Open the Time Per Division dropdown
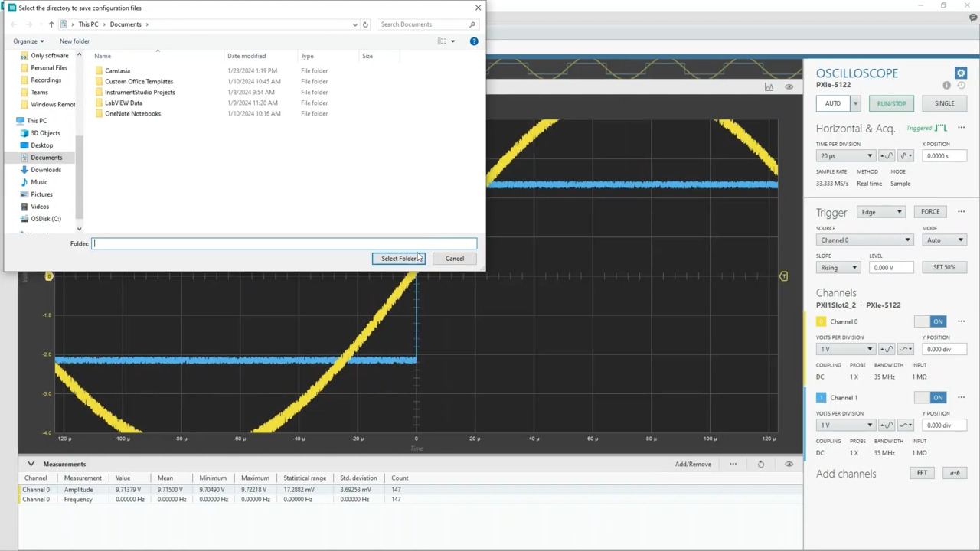The image size is (980, 551). pyautogui.click(x=845, y=156)
